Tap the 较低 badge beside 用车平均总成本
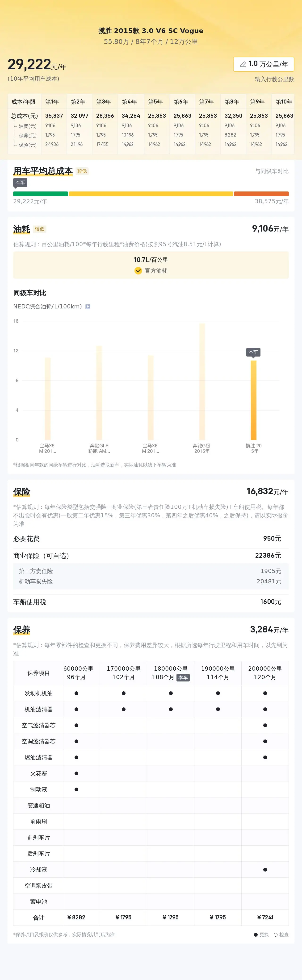 pos(82,171)
